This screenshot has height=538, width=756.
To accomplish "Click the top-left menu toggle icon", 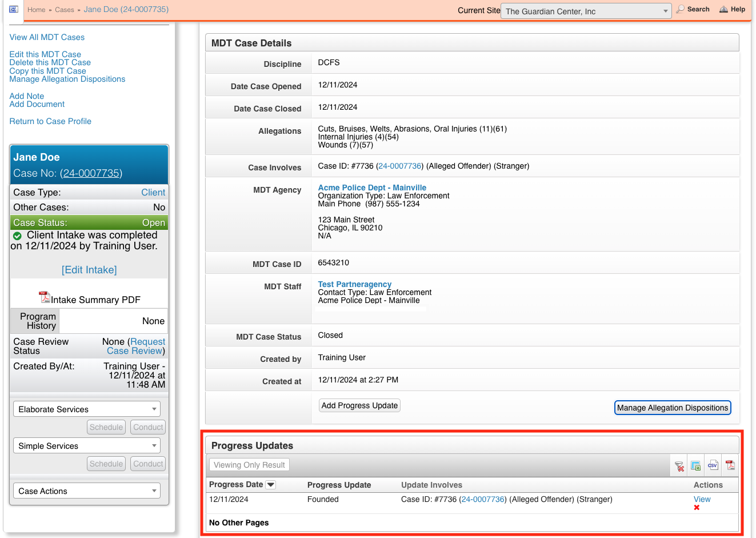I will pyautogui.click(x=14, y=9).
